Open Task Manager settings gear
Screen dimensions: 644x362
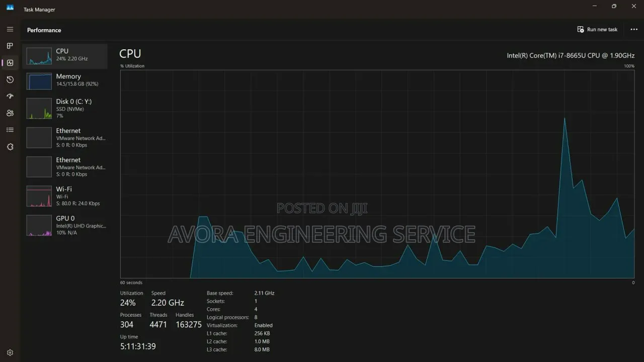(10, 352)
